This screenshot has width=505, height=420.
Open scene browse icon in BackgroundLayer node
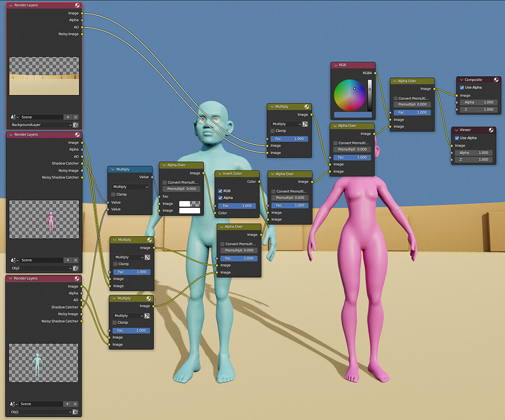pyautogui.click(x=15, y=117)
